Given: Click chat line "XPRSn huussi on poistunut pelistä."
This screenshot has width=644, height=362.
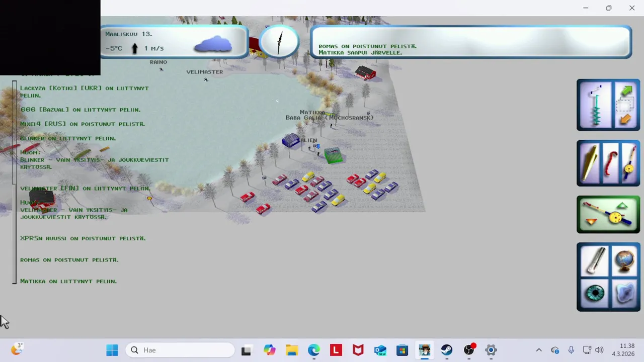Looking at the screenshot, I should click(x=83, y=238).
